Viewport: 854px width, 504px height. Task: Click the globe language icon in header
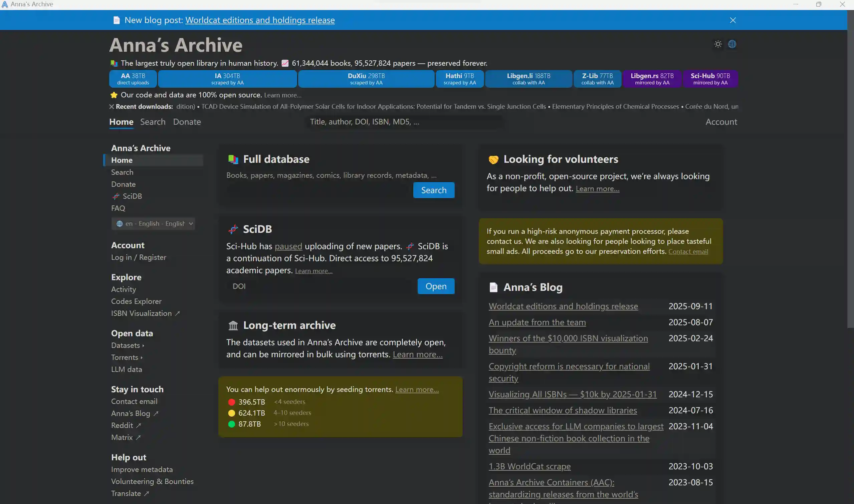[x=732, y=44]
